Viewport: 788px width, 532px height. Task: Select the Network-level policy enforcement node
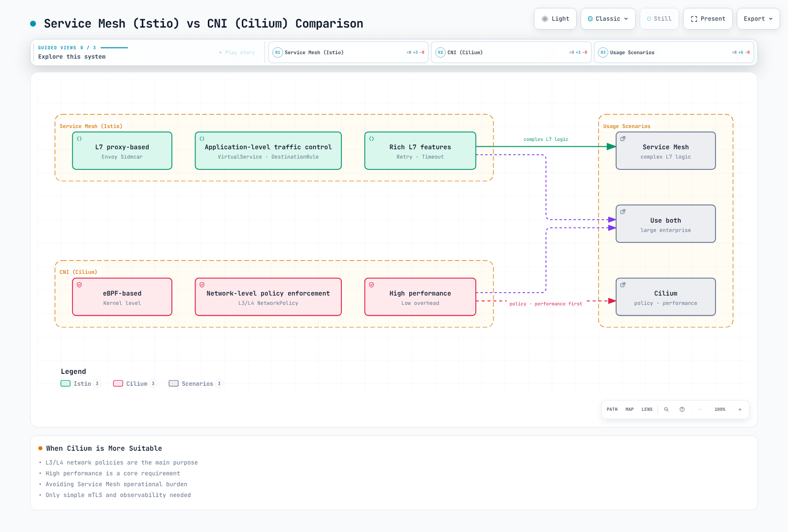[268, 297]
